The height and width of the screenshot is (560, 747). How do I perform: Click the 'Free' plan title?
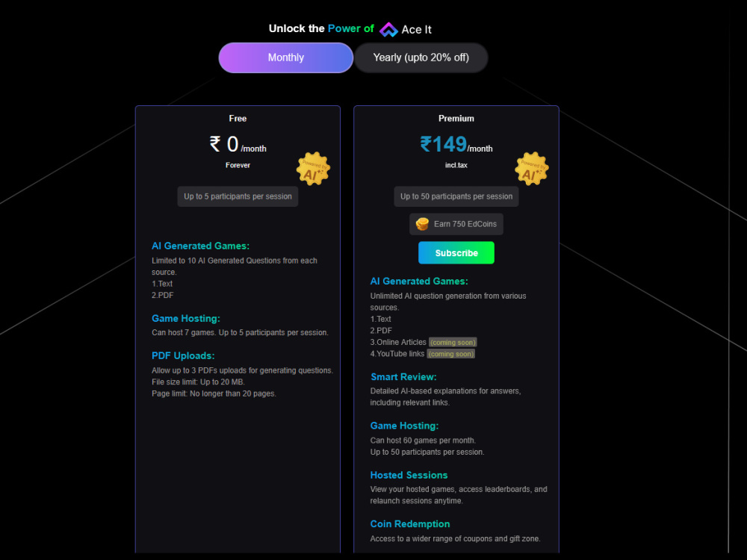[238, 119]
